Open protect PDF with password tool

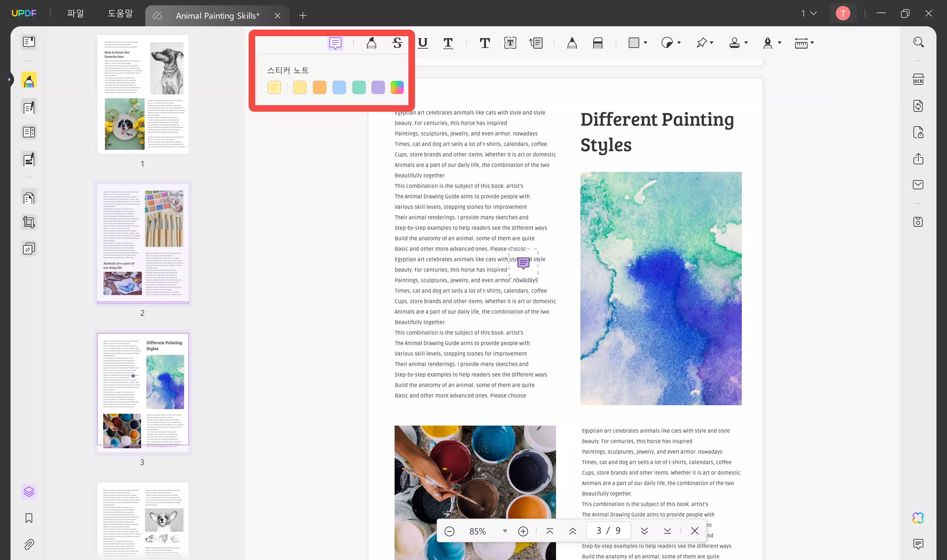918,132
